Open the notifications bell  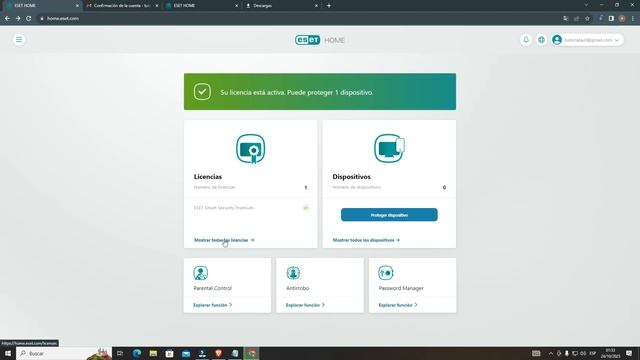(x=526, y=40)
